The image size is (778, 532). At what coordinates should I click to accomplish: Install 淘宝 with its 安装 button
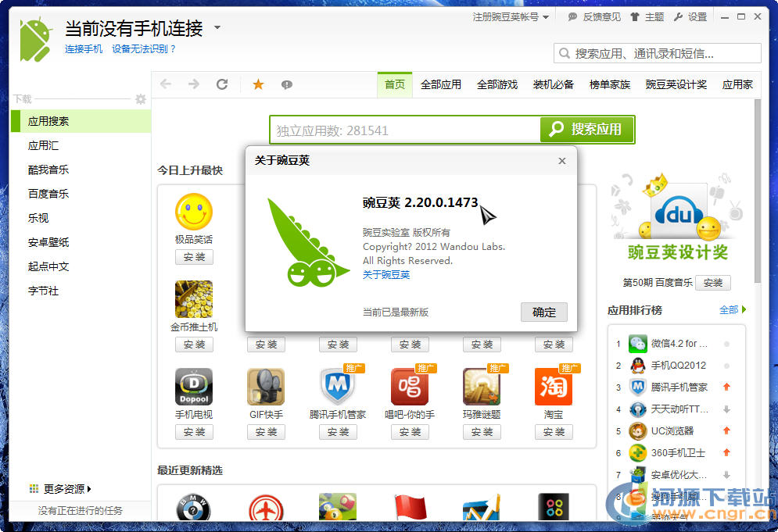tap(554, 432)
